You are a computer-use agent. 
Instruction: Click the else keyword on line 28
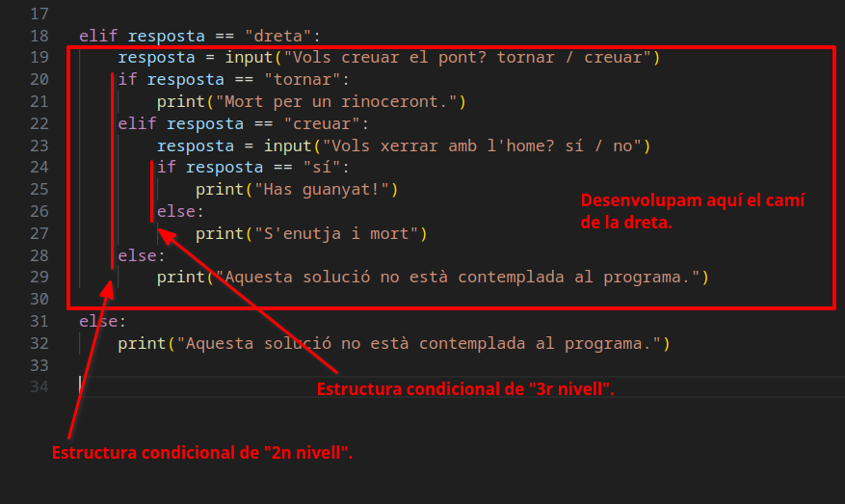[138, 255]
